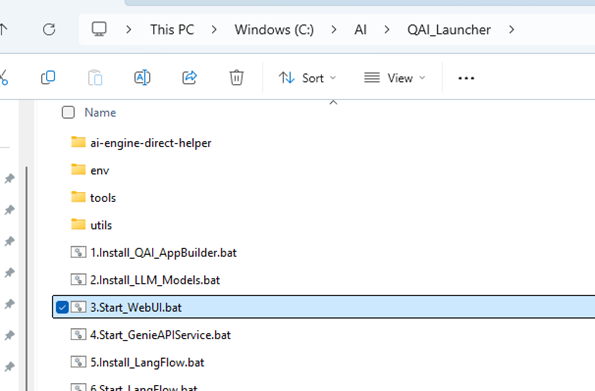Click the env folder icon

[78, 169]
